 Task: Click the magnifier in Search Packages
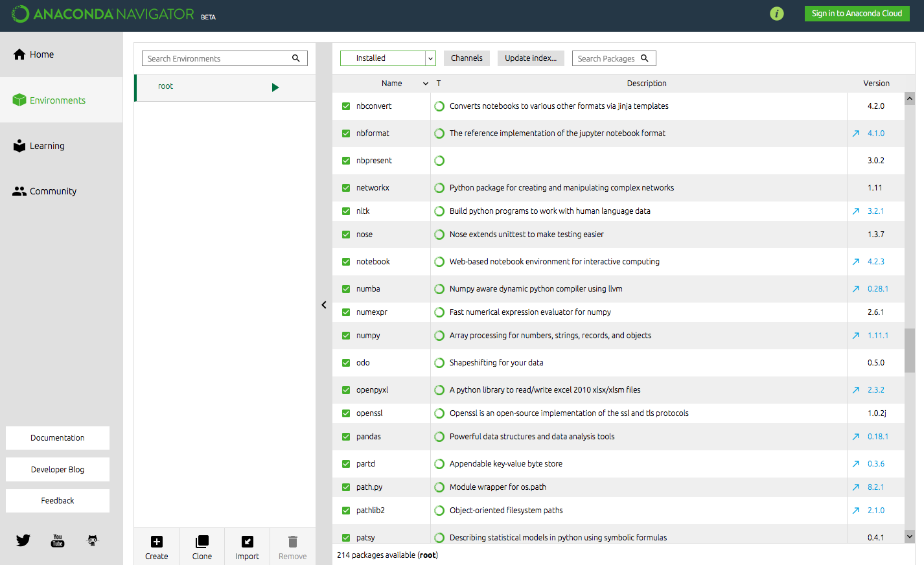[645, 58]
